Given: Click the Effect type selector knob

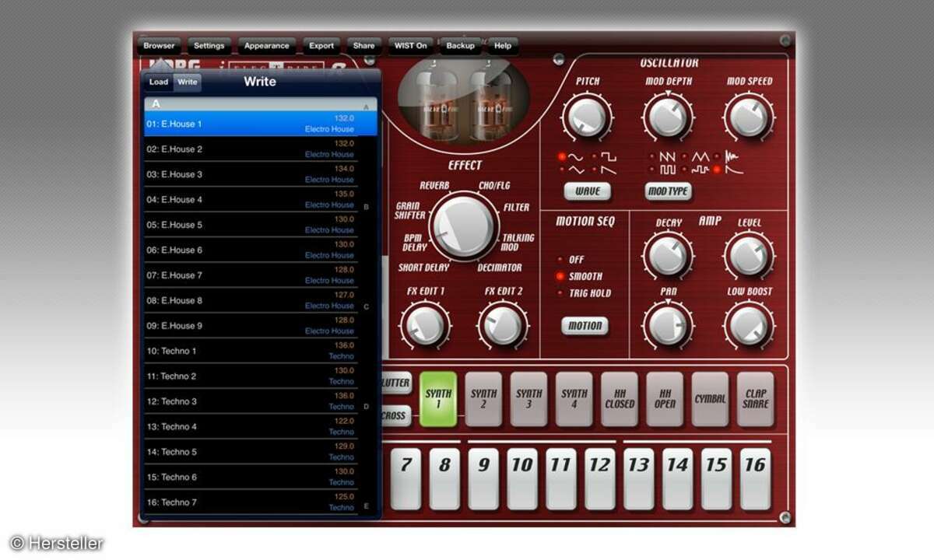Looking at the screenshot, I should point(464,227).
